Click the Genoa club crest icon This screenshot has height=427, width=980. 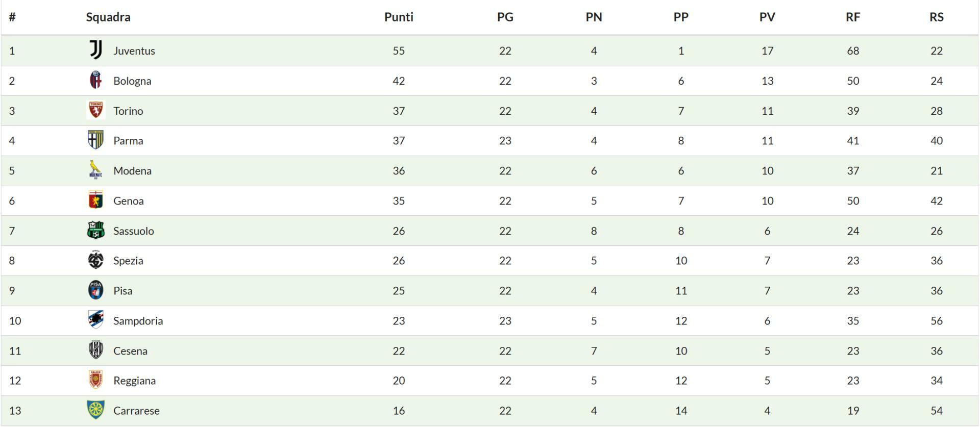[95, 200]
